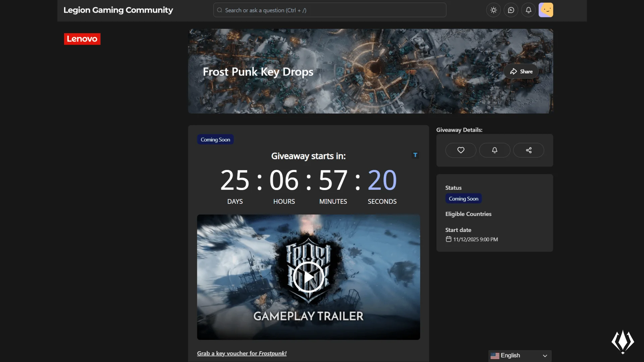Viewport: 644px width, 362px height.
Task: Click the Coming Soon badge above countdown
Action: coord(215,139)
